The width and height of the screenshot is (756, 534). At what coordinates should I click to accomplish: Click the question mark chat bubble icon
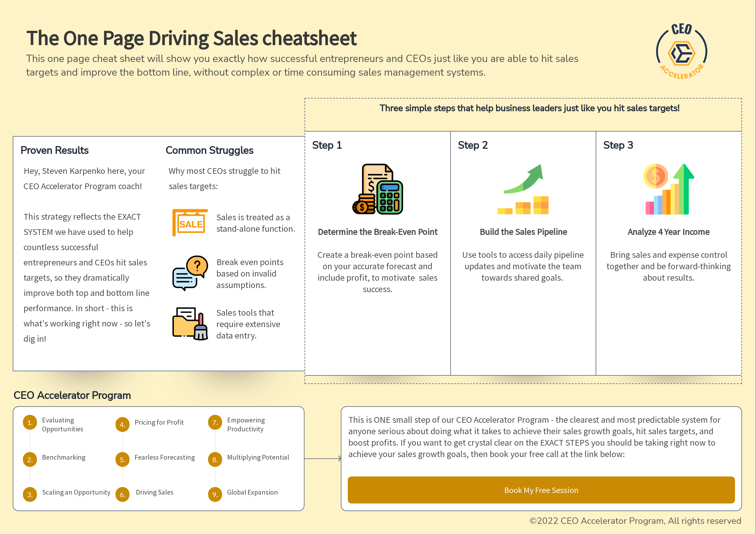click(x=190, y=273)
